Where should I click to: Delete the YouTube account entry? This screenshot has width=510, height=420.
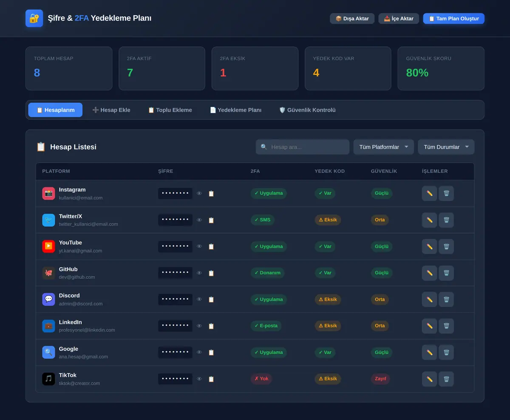446,246
